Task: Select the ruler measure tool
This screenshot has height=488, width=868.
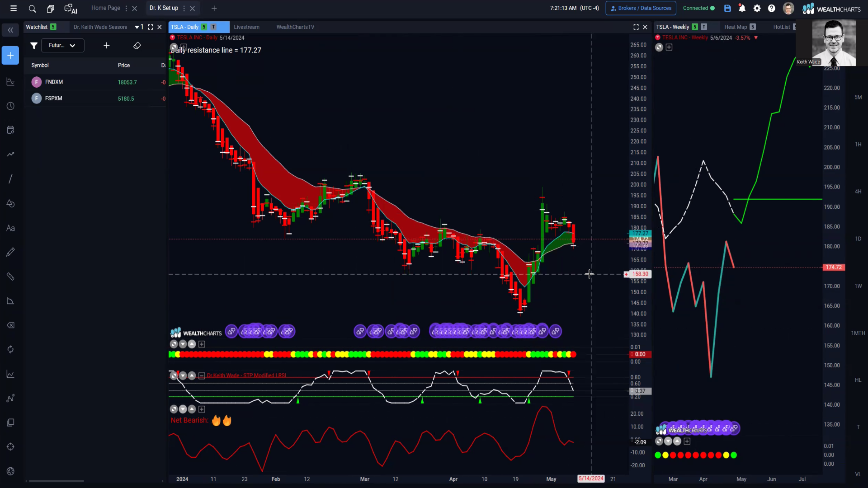Action: pos(10,277)
